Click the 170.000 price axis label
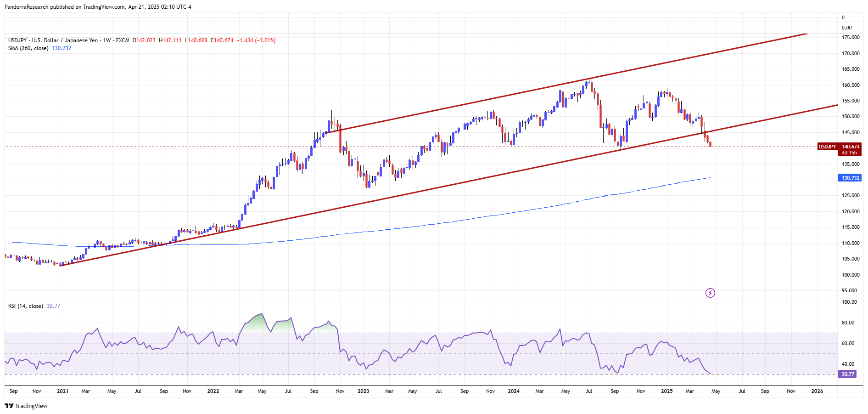The height and width of the screenshot is (414, 868). 851,53
